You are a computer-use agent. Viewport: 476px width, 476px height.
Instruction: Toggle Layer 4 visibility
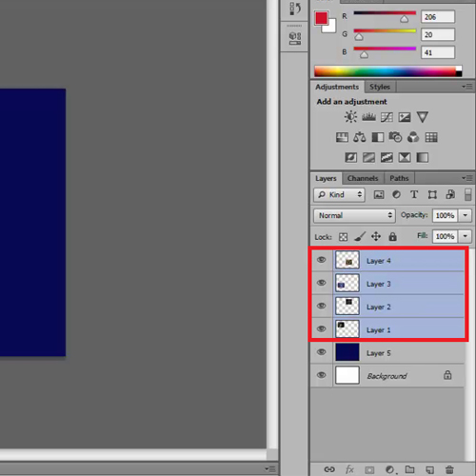tap(322, 260)
